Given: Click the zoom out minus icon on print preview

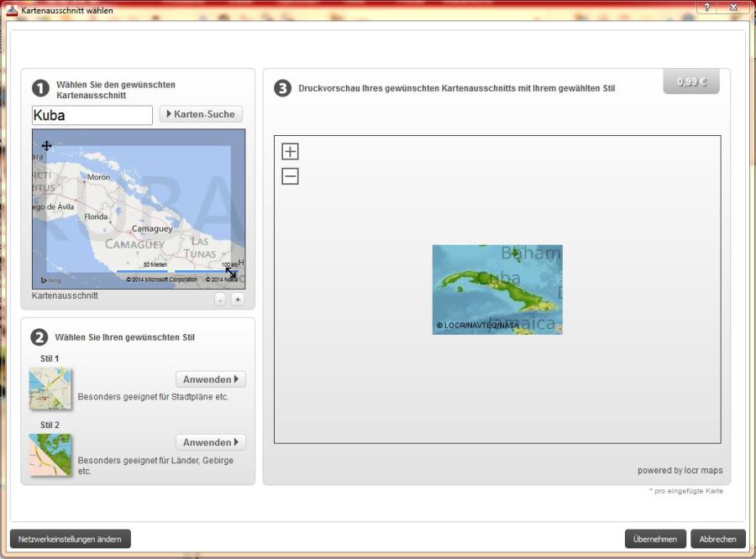Looking at the screenshot, I should click(290, 176).
